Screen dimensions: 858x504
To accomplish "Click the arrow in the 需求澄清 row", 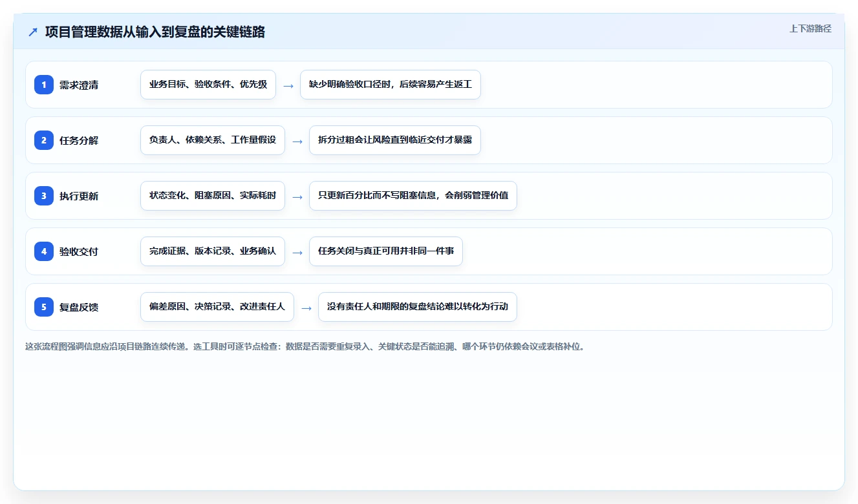I will point(288,85).
